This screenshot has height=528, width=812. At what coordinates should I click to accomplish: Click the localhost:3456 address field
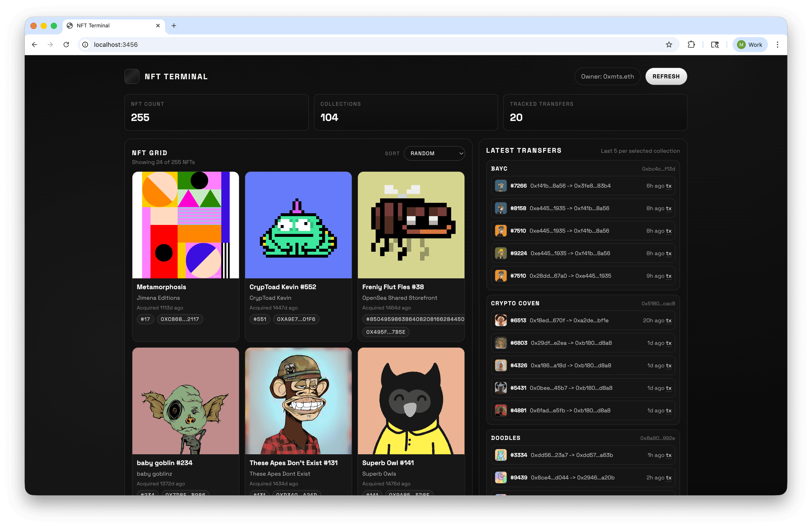(341, 45)
